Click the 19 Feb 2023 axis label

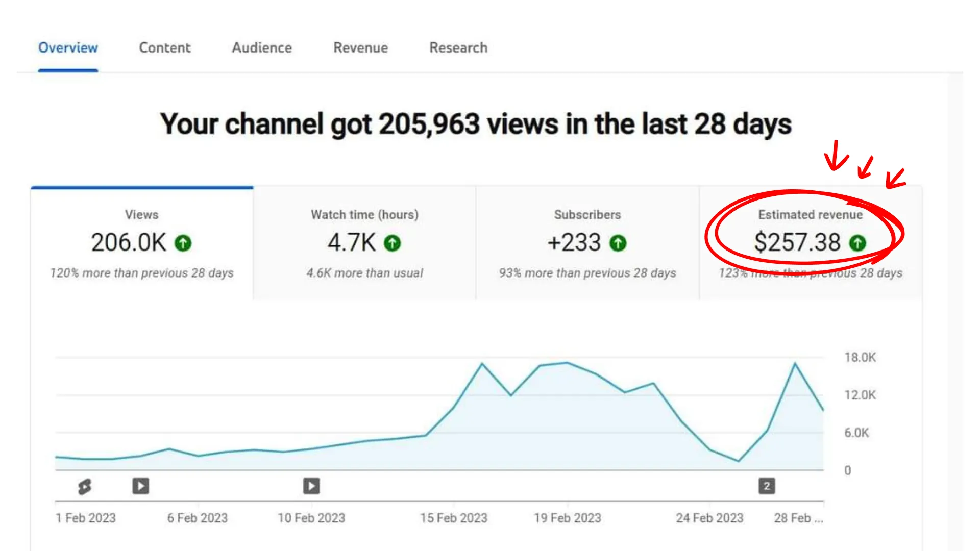coord(568,518)
